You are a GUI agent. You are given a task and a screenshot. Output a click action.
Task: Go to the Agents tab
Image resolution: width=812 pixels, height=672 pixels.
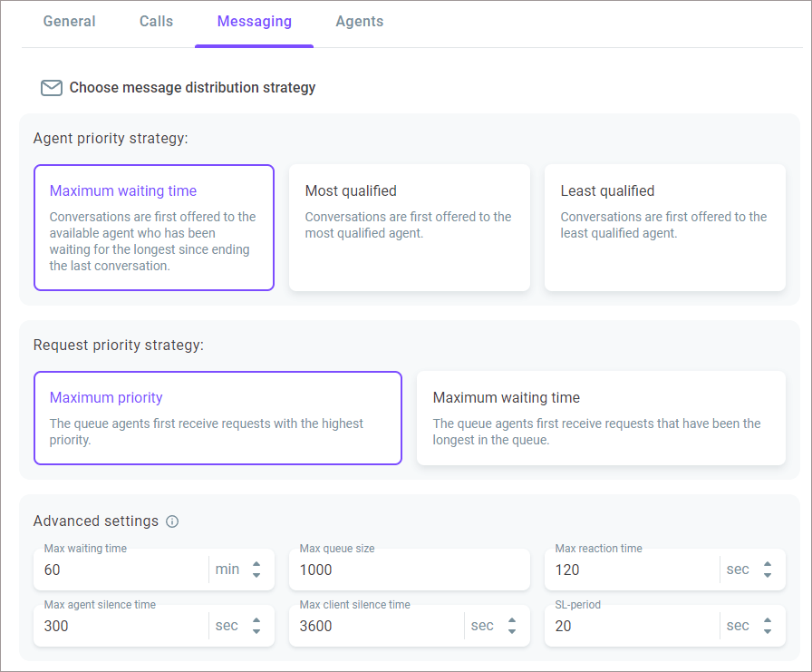click(360, 21)
